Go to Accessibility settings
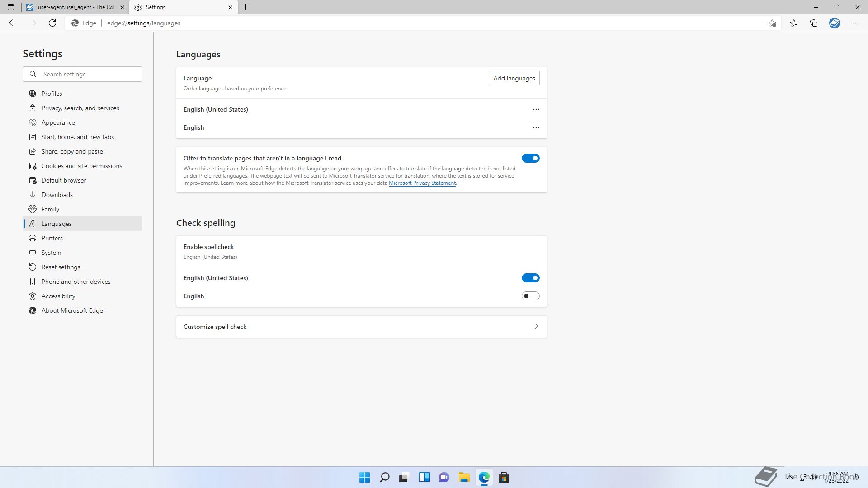Viewport: 868px width, 488px height. coord(82,296)
